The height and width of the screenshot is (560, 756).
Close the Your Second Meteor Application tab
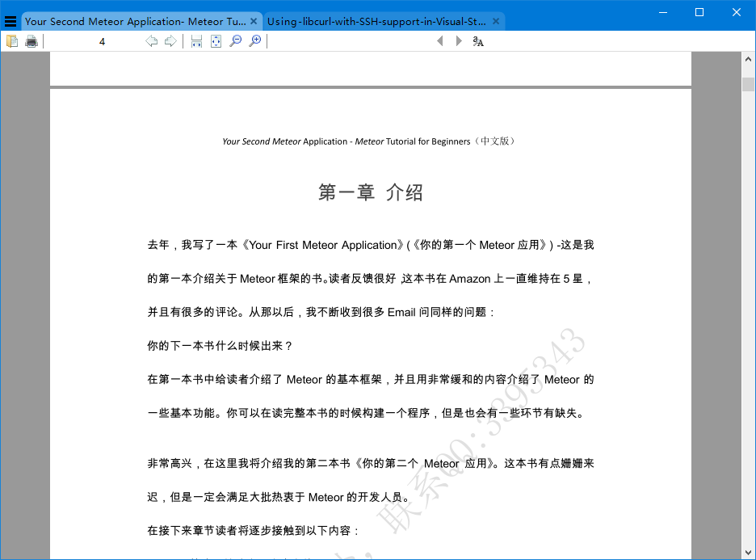(x=254, y=21)
